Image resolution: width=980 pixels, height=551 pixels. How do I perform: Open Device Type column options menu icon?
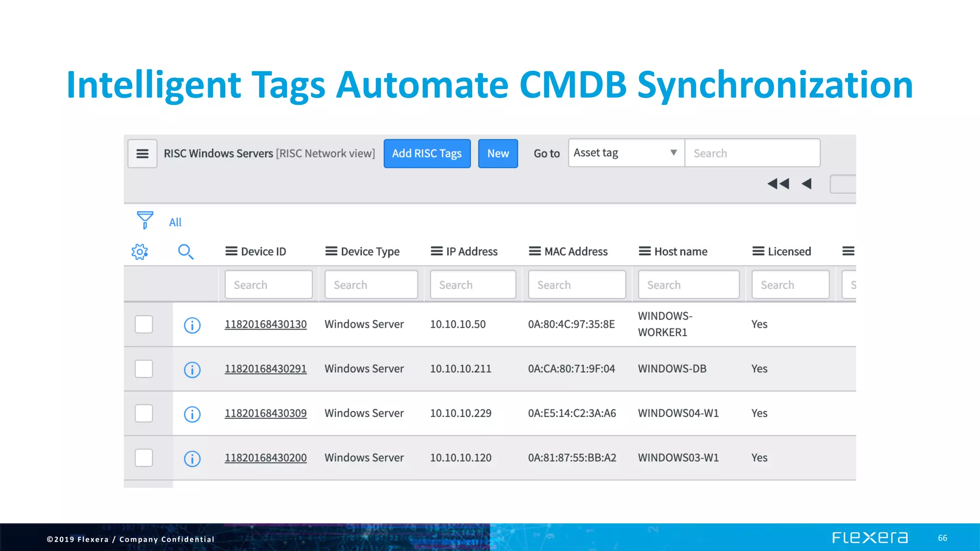[x=331, y=251]
